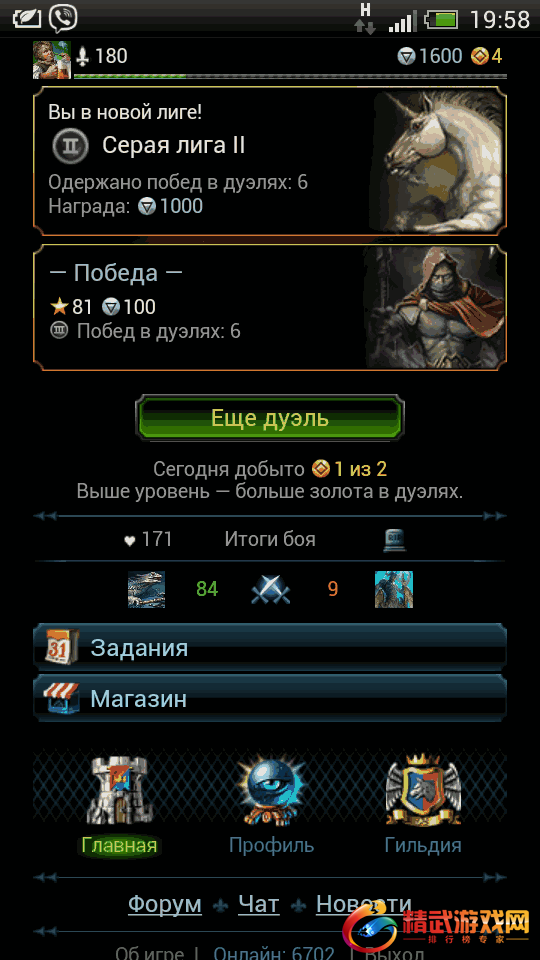The image size is (540, 960).
Task: Tap the player avatar portrait at top
Action: click(52, 60)
